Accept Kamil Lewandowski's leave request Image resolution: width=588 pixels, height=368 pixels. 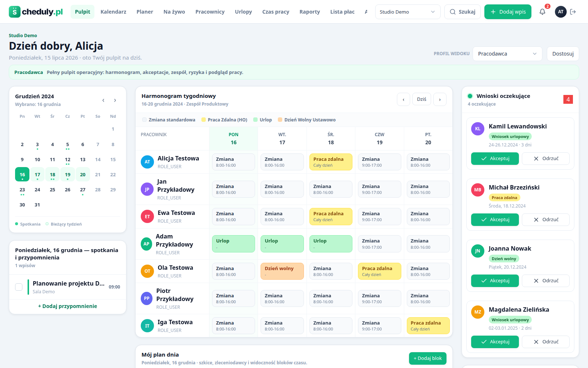[495, 159]
